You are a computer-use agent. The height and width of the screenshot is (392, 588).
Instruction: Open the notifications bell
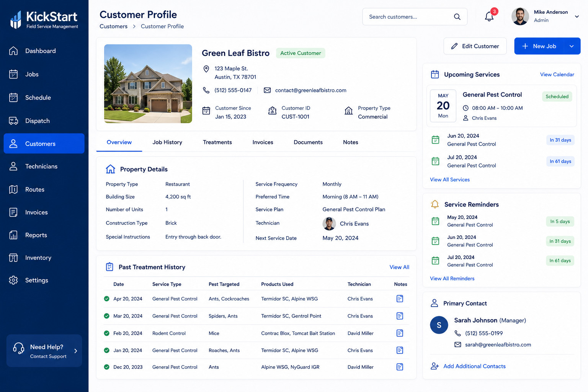[489, 16]
